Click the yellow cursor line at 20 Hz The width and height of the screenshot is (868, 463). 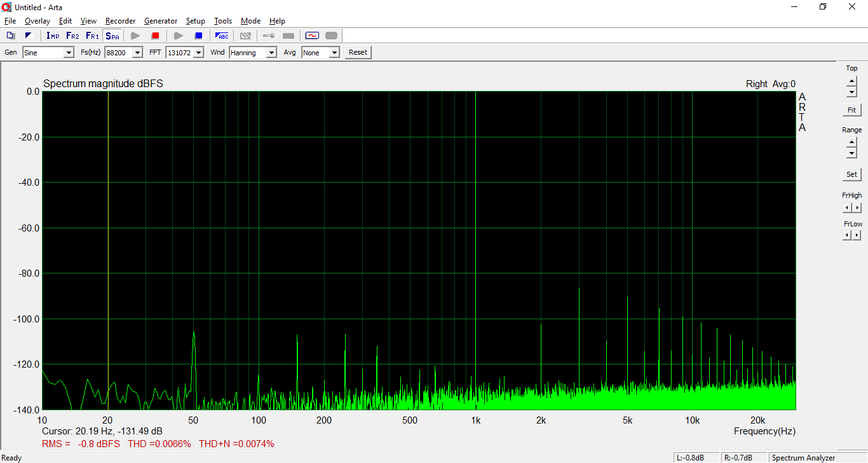108,251
